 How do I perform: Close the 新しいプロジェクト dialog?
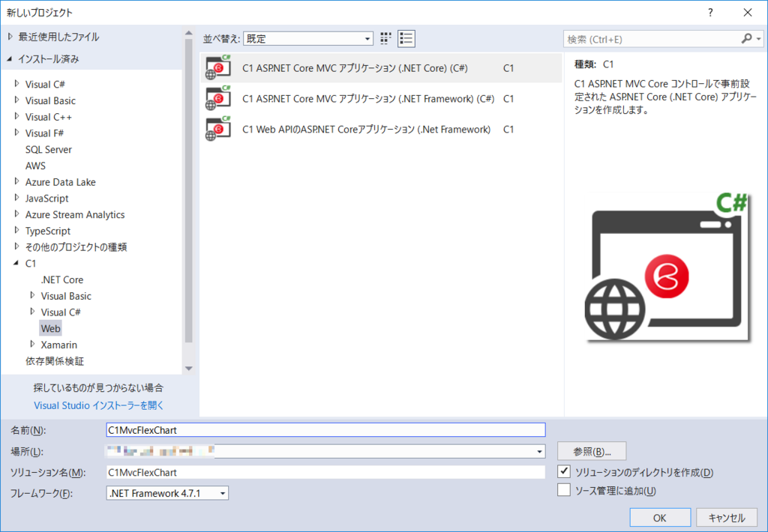(748, 13)
